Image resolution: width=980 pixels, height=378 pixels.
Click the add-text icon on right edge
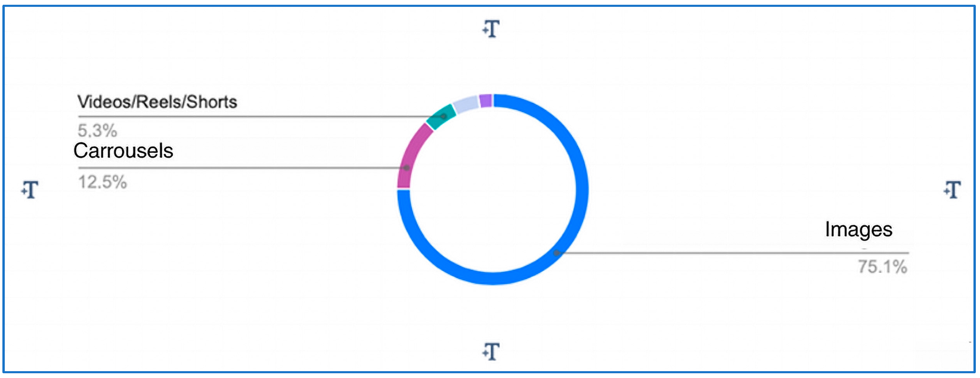click(x=952, y=189)
